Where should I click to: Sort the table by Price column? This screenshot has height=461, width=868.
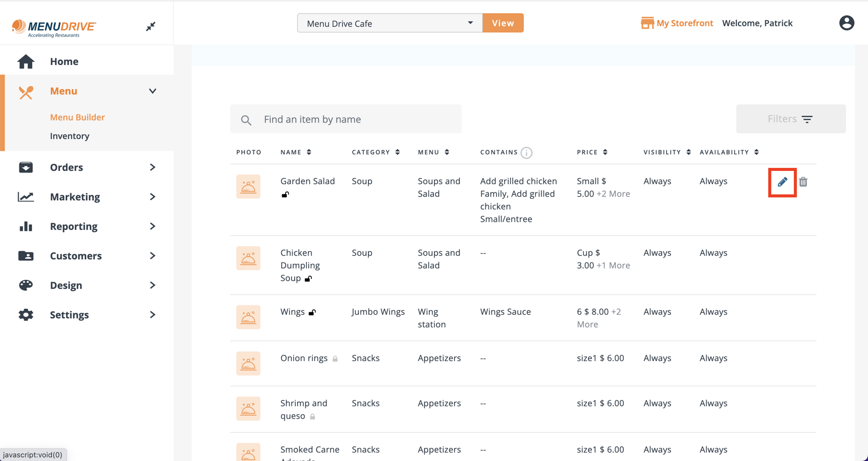(605, 152)
